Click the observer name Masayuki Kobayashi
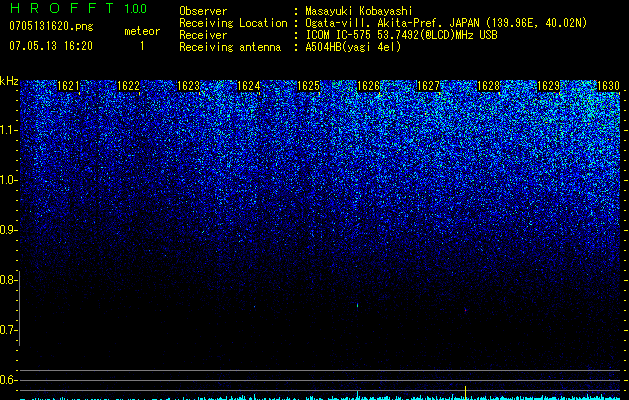Viewport: 629px width, 400px height. (x=358, y=11)
